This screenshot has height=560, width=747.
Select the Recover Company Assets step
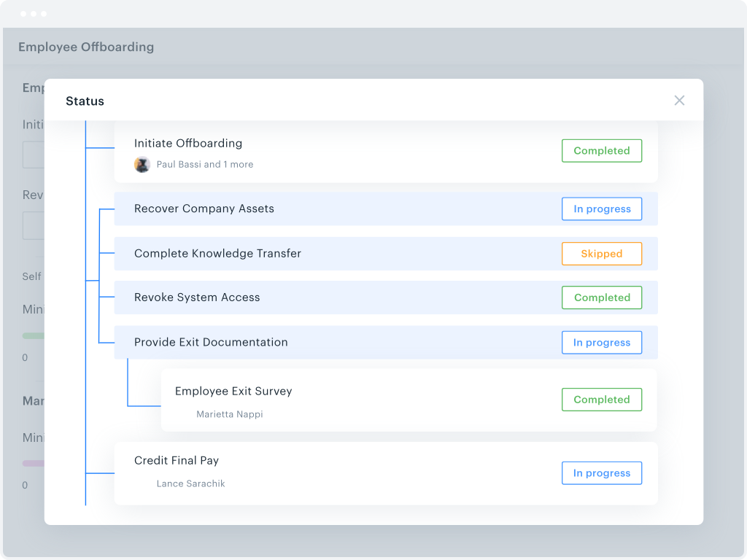(x=204, y=209)
